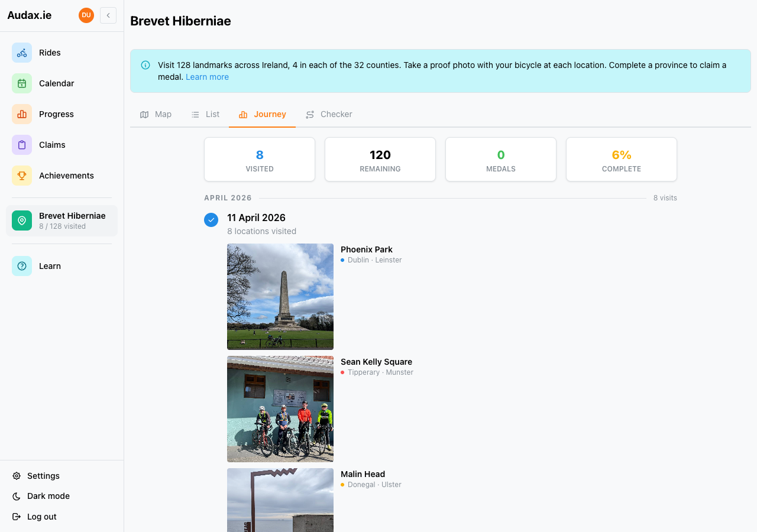Click the Visited stat card
This screenshot has width=757, height=532.
(x=260, y=160)
